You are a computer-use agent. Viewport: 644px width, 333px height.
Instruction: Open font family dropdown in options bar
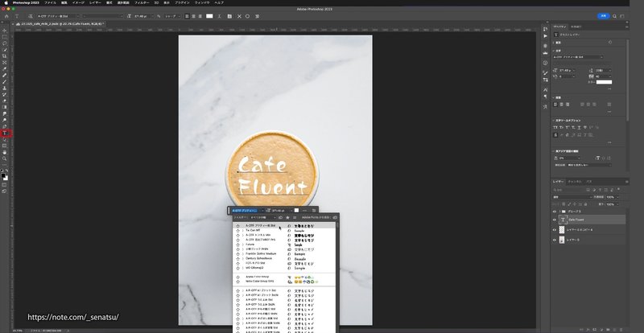point(77,16)
